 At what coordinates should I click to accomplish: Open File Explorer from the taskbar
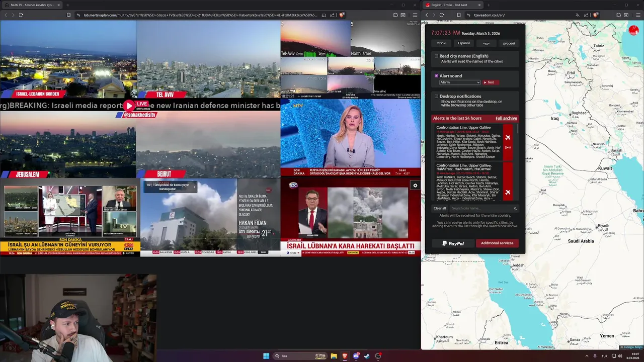[x=334, y=356]
